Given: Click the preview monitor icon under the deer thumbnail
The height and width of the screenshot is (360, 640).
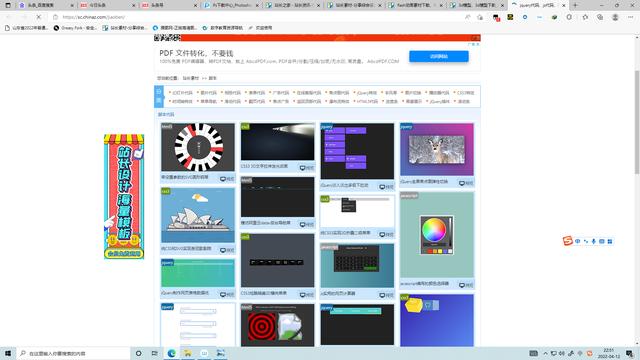Looking at the screenshot, I should point(462,183).
